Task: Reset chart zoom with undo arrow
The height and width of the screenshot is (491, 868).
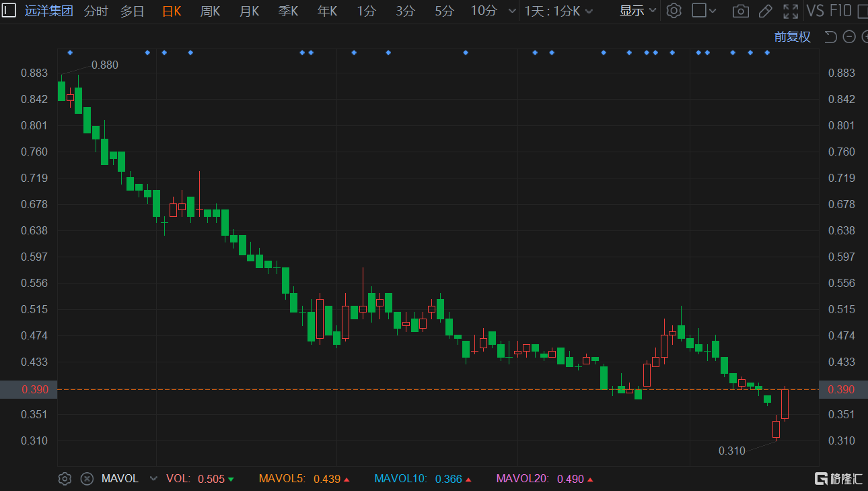Action: tap(831, 37)
